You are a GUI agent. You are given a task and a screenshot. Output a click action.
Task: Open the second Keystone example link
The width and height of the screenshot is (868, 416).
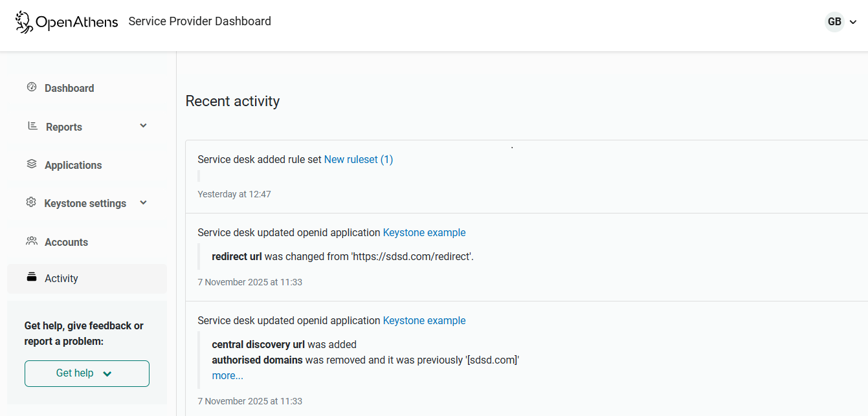click(x=424, y=320)
